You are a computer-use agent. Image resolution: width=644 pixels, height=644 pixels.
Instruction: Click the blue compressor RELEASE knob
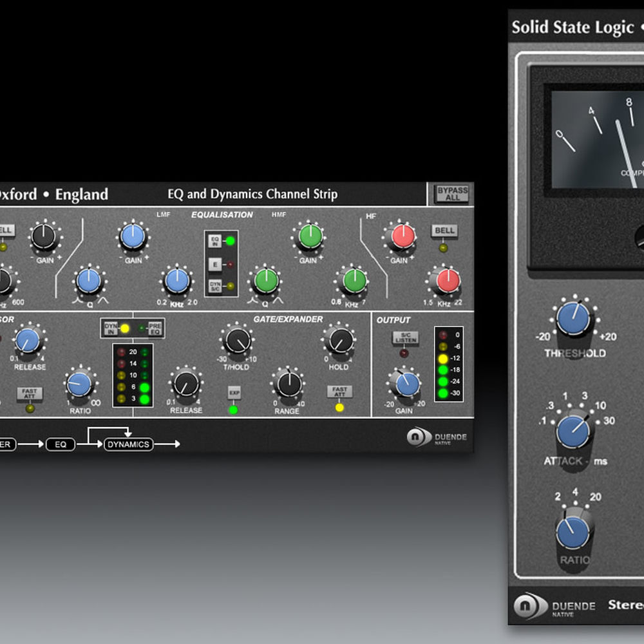[28, 341]
